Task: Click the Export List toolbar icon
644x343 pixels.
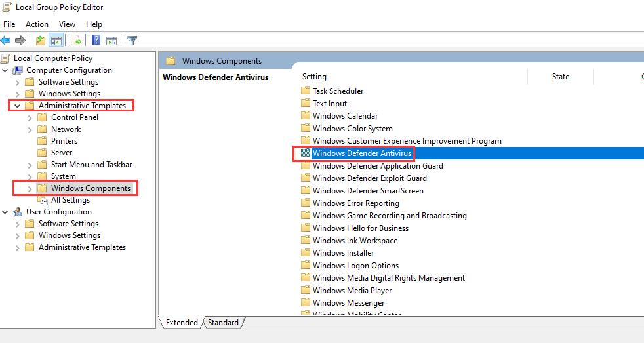Action: [76, 40]
